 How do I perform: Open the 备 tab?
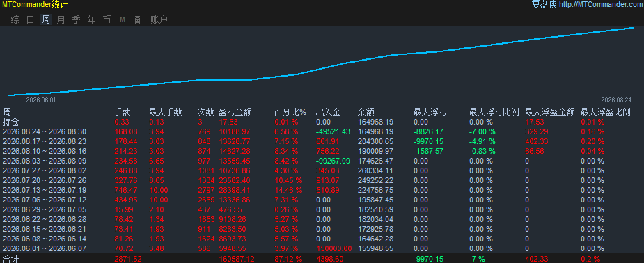[138, 19]
